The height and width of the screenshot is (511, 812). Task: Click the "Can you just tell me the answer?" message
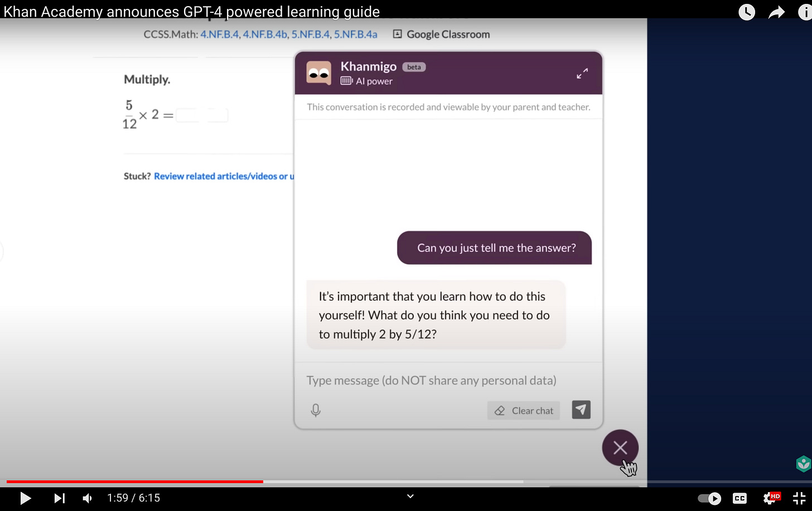(x=495, y=248)
